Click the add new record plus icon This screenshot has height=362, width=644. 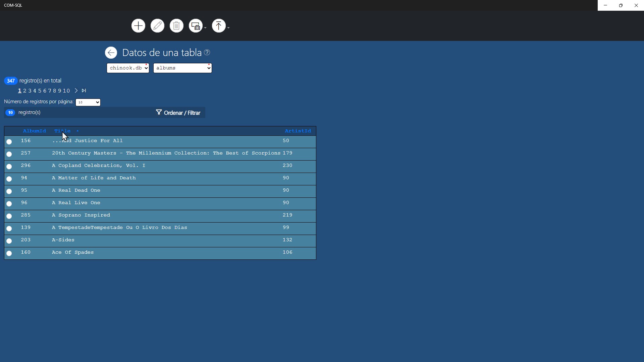pyautogui.click(x=138, y=26)
